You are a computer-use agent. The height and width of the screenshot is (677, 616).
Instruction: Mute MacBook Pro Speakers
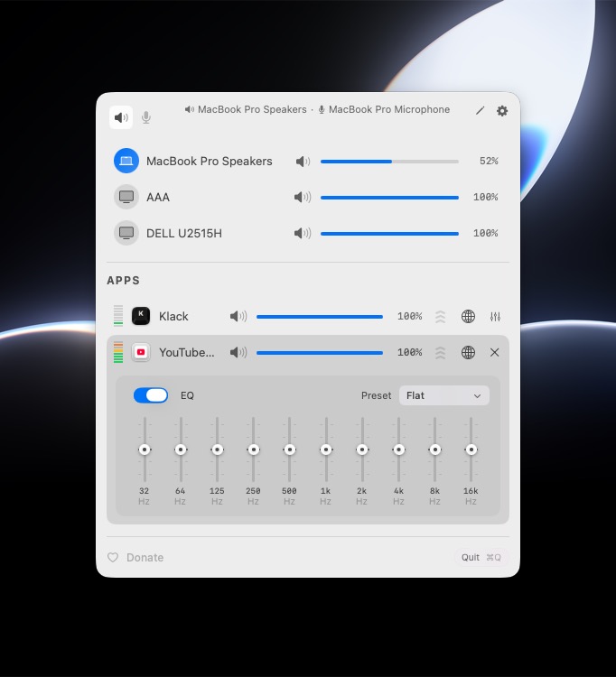click(303, 162)
